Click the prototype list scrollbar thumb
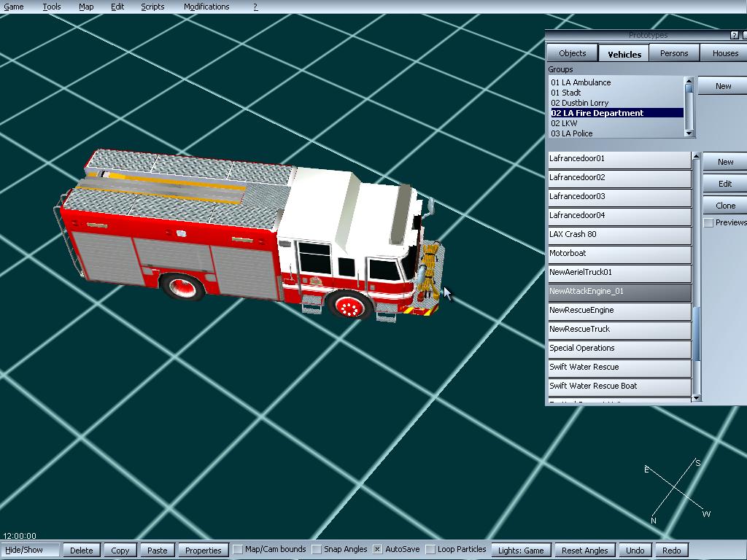Screen dimensions: 747x560 pos(697,334)
